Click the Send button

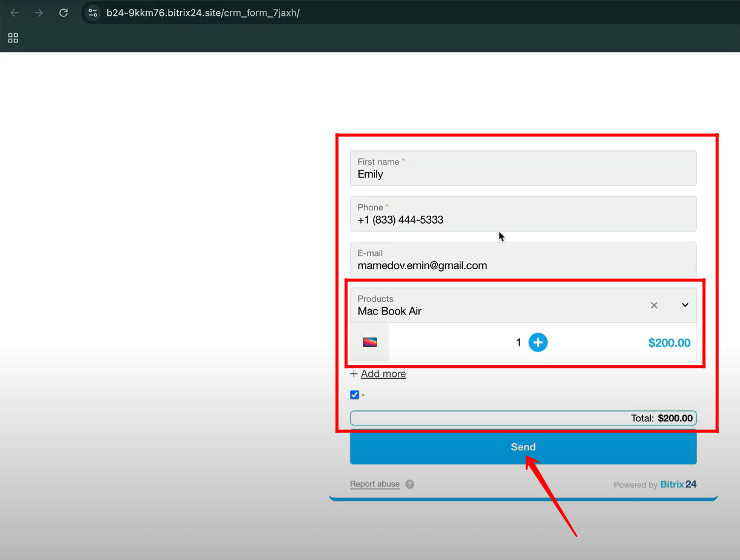[523, 447]
